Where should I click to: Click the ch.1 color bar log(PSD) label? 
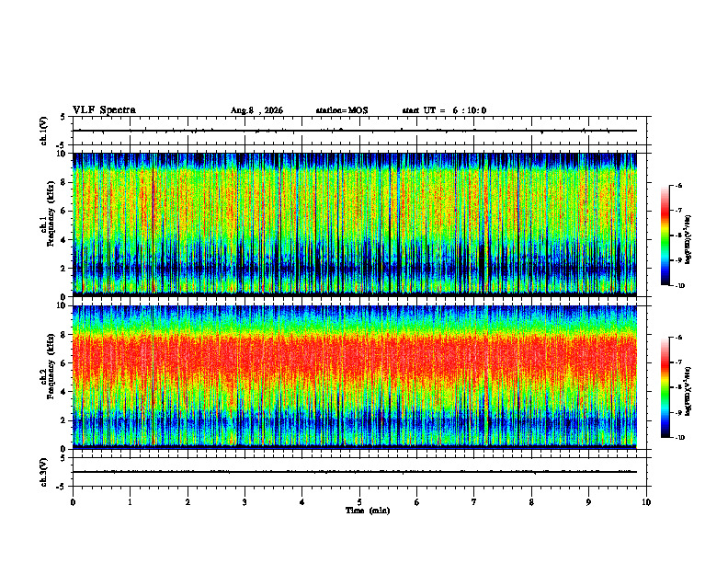tap(688, 240)
